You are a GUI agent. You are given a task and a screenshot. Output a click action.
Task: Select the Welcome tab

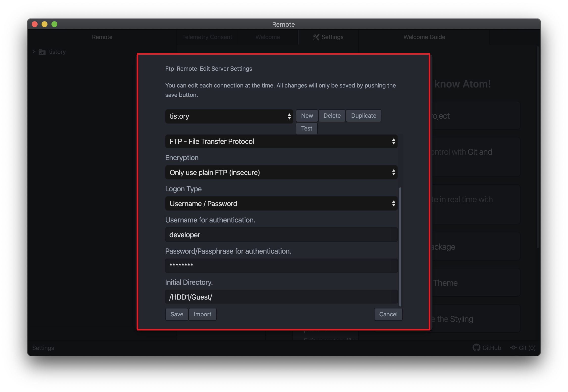point(267,37)
